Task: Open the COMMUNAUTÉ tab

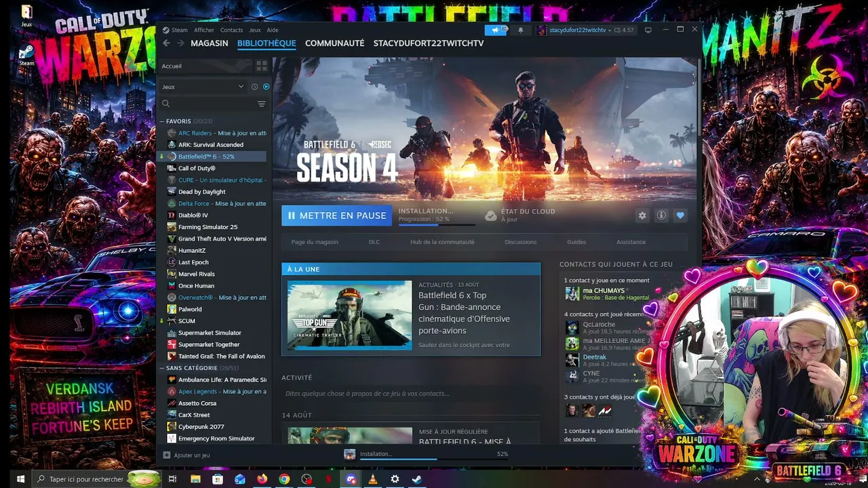Action: pyautogui.click(x=335, y=43)
